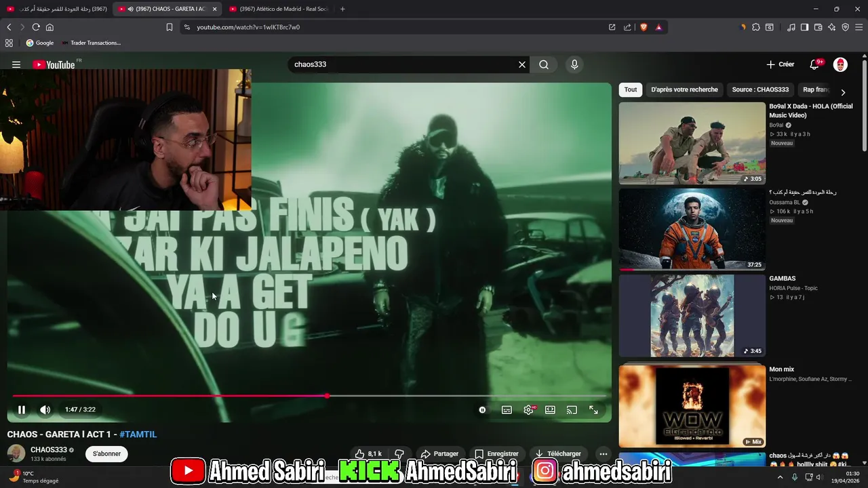Open the weather widget in taskbar
The width and height of the screenshot is (868, 488).
[35, 476]
